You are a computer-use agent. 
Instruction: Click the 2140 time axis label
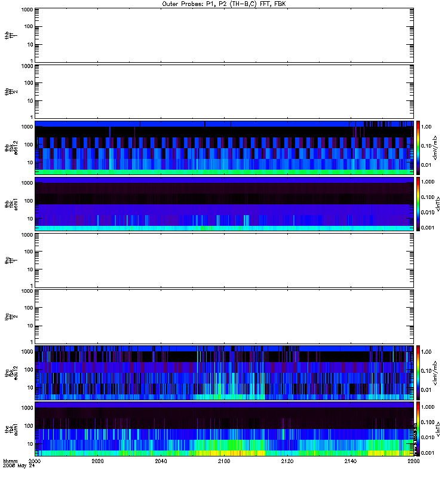[351, 461]
